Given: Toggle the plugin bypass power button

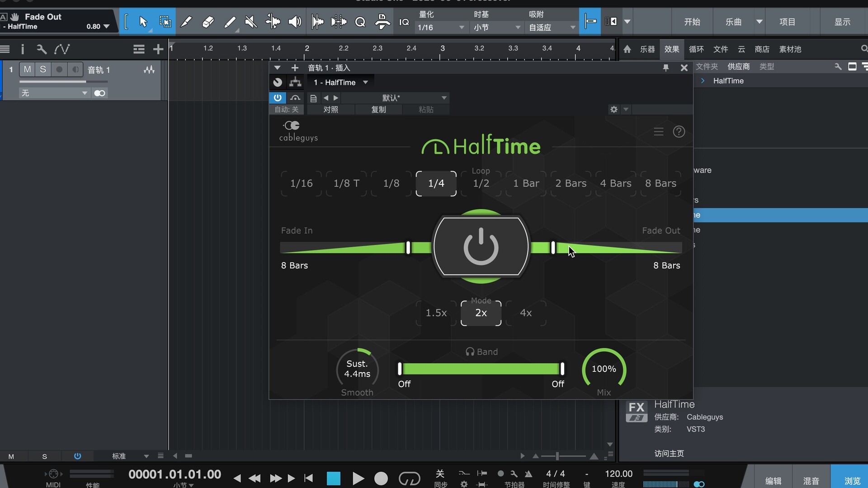Looking at the screenshot, I should coord(278,98).
